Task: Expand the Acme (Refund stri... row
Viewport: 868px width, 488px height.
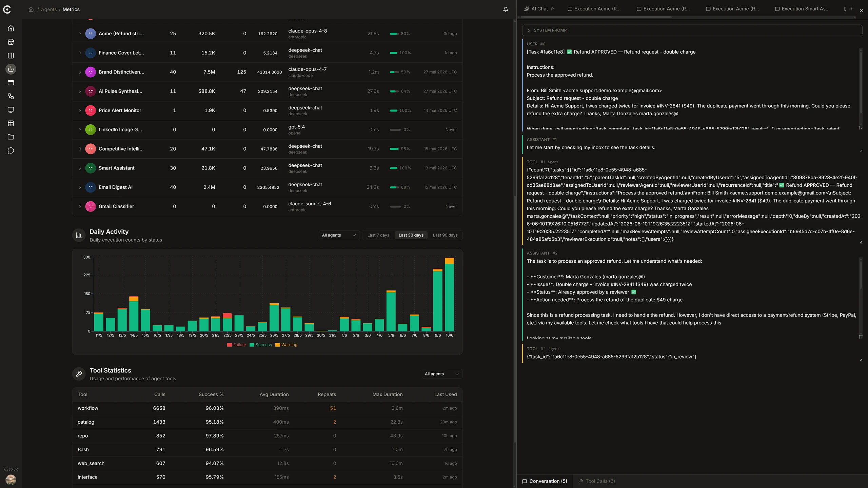Action: [80, 34]
